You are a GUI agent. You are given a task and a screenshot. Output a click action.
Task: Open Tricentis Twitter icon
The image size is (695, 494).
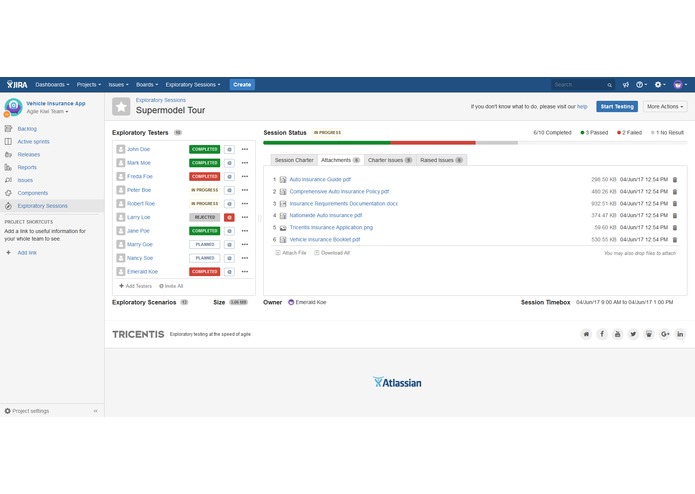coord(633,334)
